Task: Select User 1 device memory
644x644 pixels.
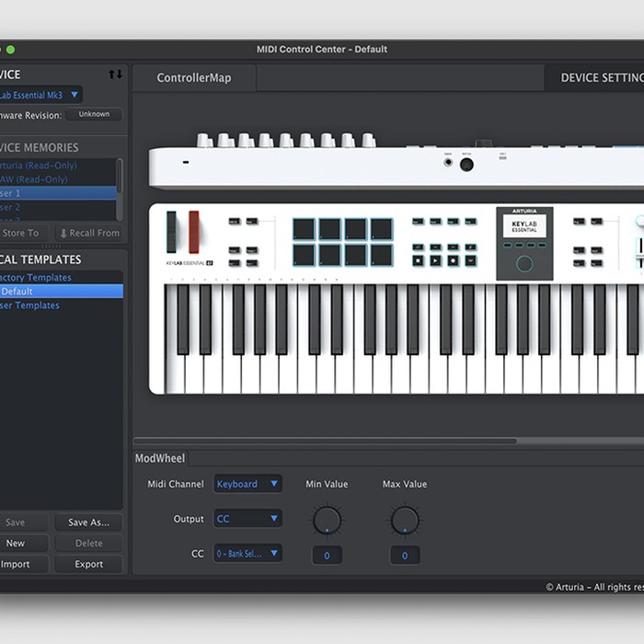Action: coord(58,193)
